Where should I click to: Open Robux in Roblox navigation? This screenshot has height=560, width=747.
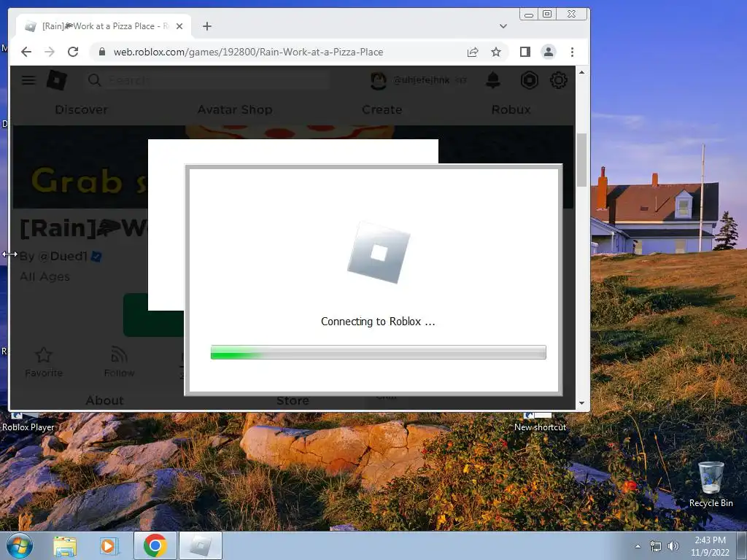(511, 109)
